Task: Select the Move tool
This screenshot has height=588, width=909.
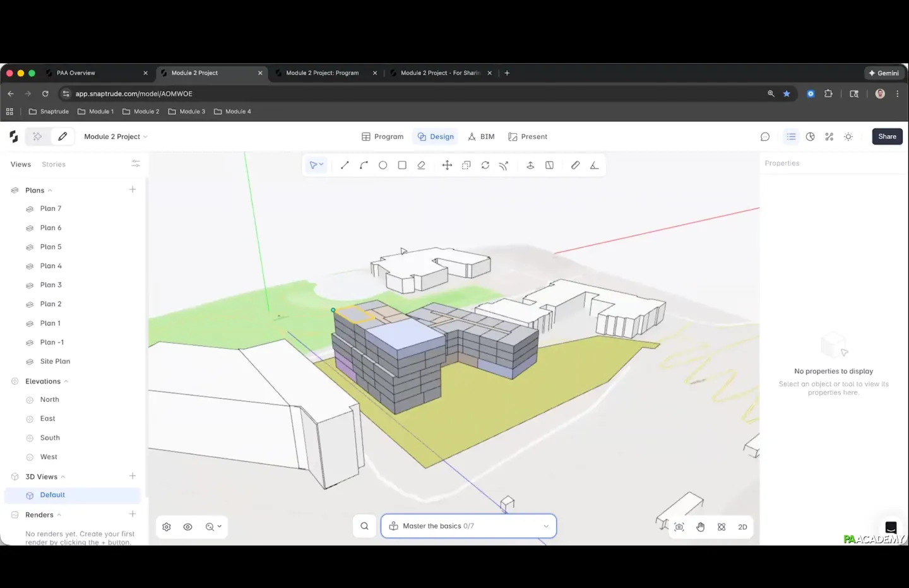Action: pyautogui.click(x=447, y=165)
